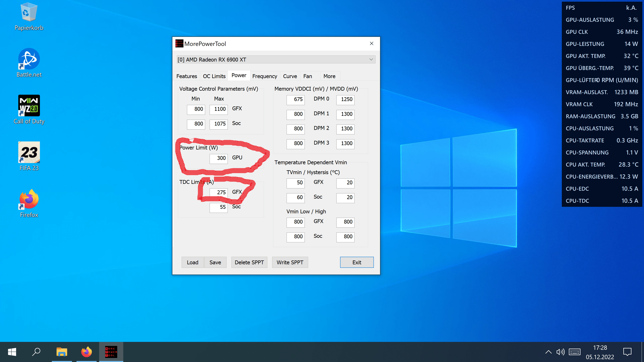Click the touch keyboard tray icon
The height and width of the screenshot is (362, 644).
[x=575, y=352]
